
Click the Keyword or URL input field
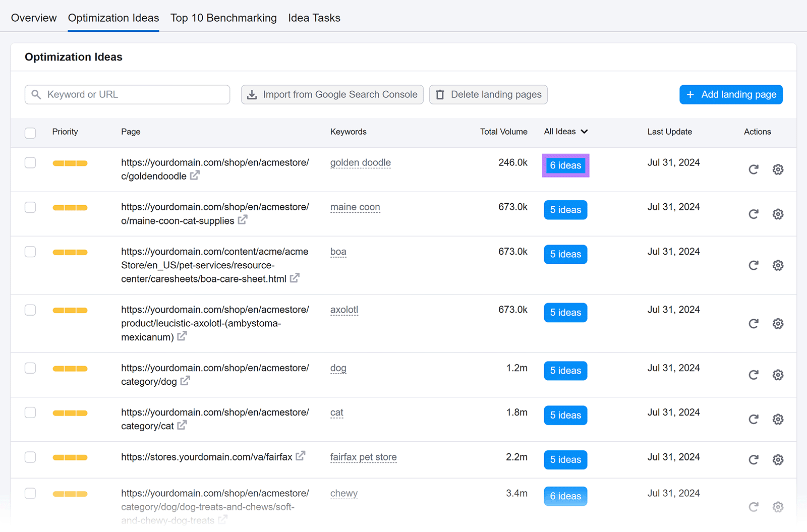pyautogui.click(x=127, y=94)
